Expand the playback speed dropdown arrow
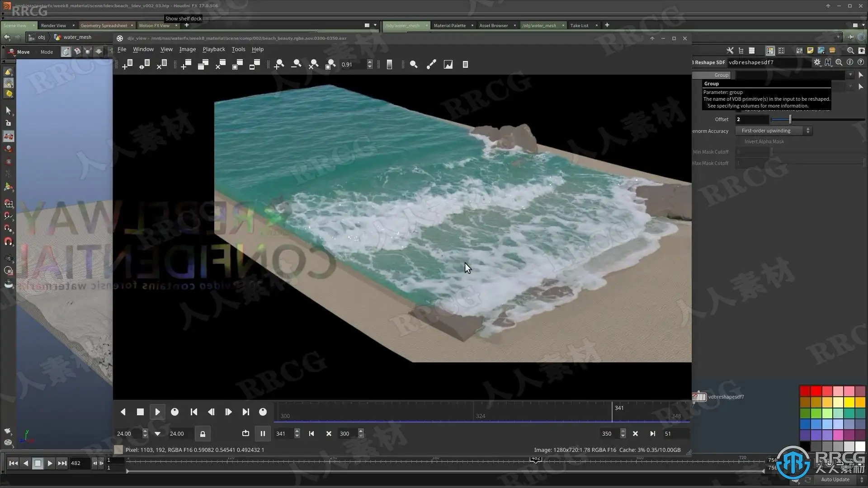 click(x=157, y=434)
